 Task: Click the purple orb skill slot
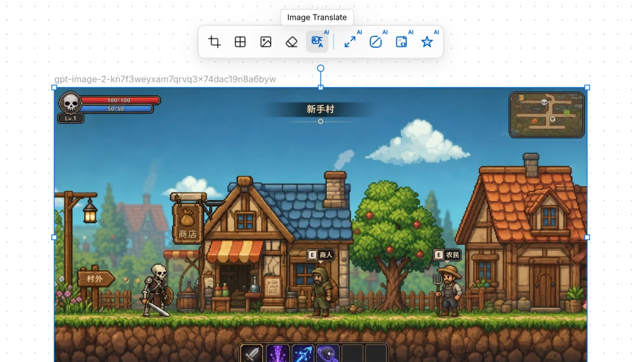click(327, 354)
